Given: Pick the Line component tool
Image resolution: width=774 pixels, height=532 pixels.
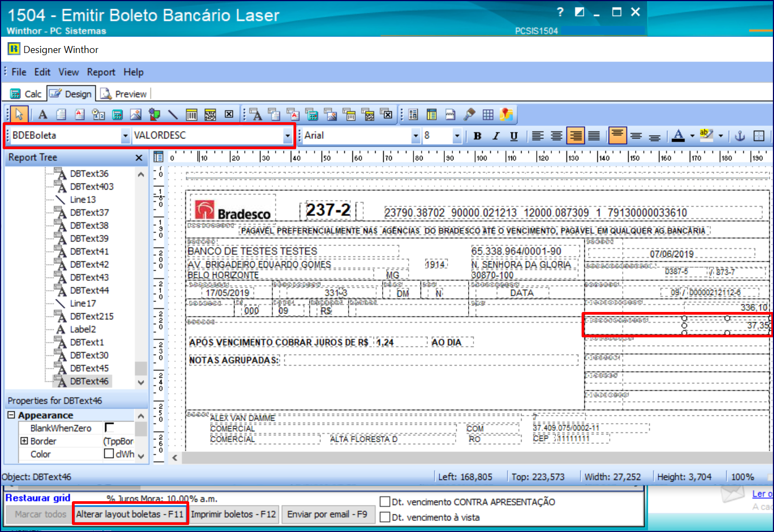Looking at the screenshot, I should pos(173,114).
